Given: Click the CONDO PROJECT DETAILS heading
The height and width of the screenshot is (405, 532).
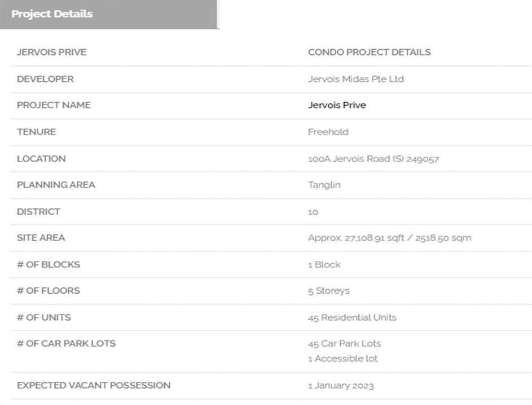Looking at the screenshot, I should tap(369, 53).
